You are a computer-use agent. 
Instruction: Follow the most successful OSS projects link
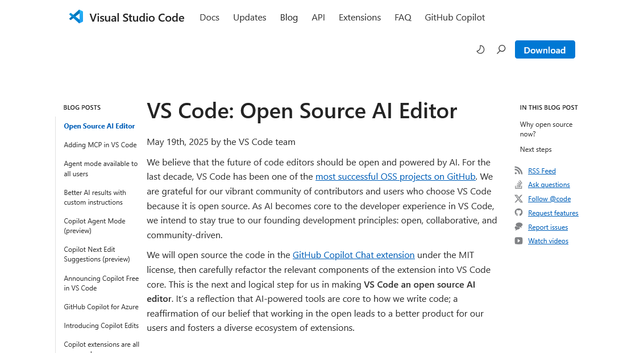tap(395, 177)
